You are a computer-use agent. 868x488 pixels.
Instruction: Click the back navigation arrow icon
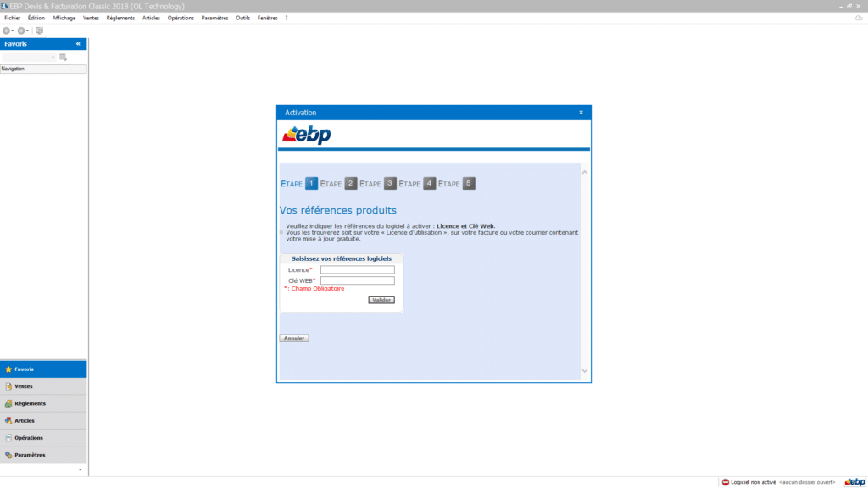click(x=6, y=30)
